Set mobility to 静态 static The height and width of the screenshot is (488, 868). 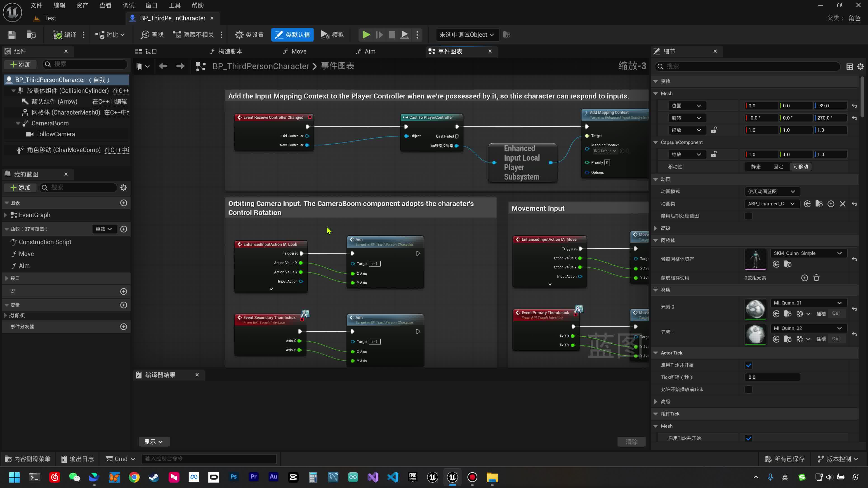click(756, 167)
